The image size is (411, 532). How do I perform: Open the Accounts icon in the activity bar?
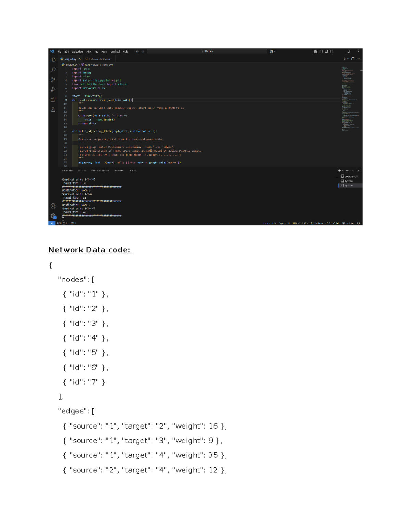pyautogui.click(x=53, y=206)
